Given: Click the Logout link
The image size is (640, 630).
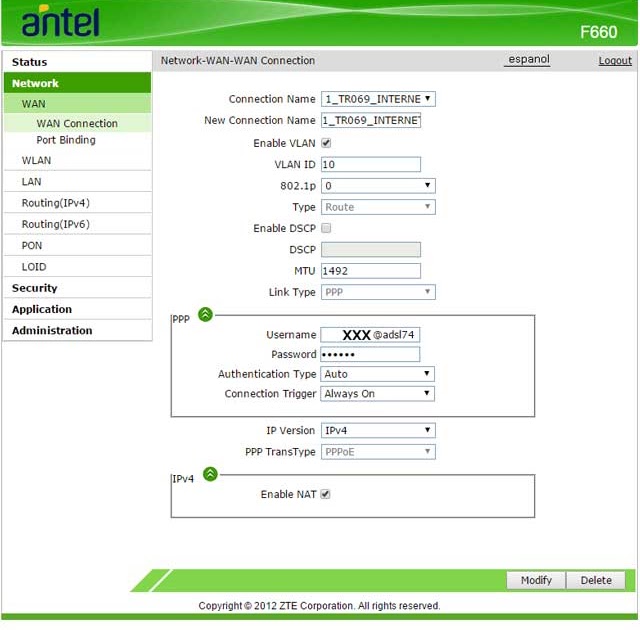Looking at the screenshot, I should pyautogui.click(x=615, y=60).
